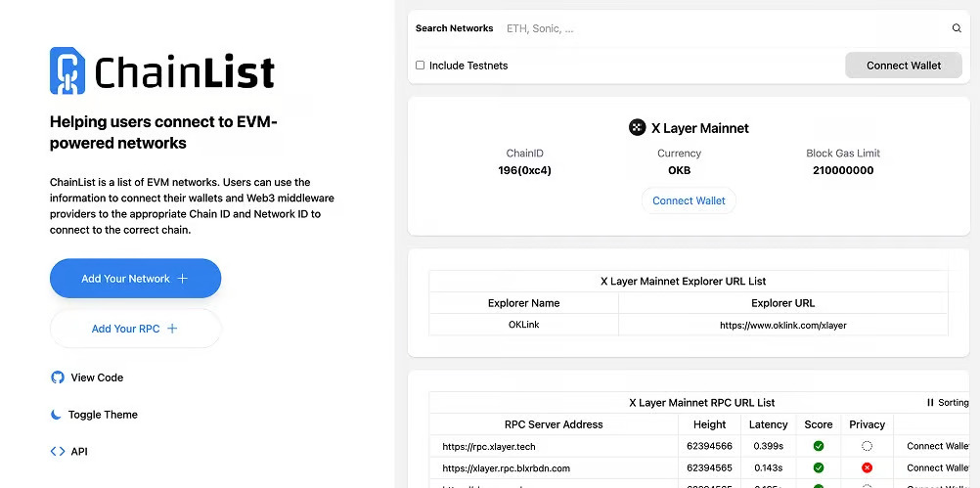This screenshot has width=980, height=488.
Task: Connect wallet for xlayer.rpc.blxrbdn.com row
Action: coord(938,468)
